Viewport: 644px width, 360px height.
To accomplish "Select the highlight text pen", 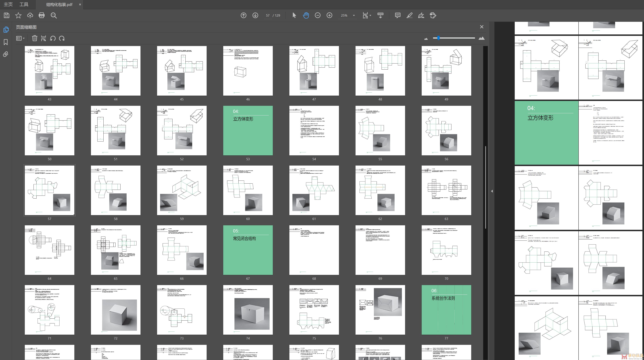I will [x=409, y=16].
